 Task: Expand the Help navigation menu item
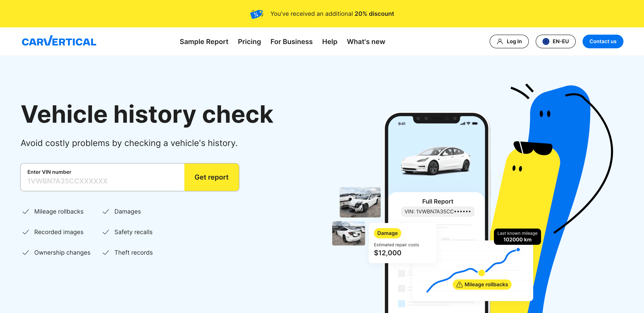coord(329,41)
